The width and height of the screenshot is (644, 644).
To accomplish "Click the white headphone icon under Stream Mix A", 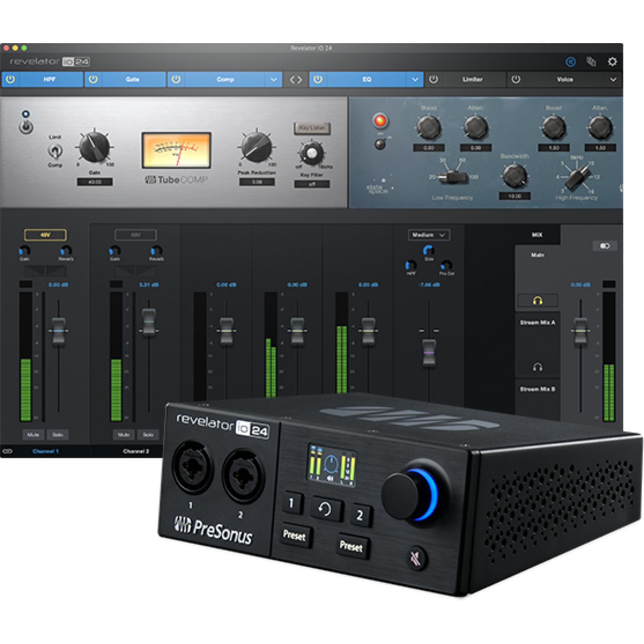I will (x=538, y=367).
